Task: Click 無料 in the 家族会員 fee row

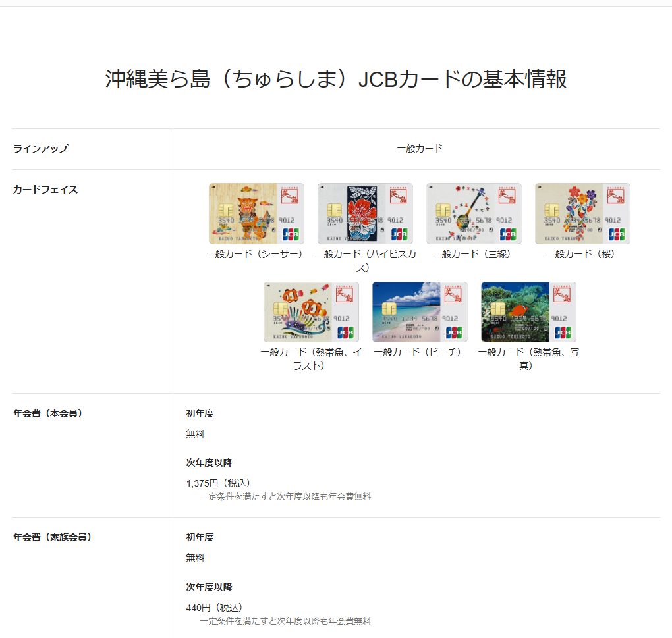Action: point(196,558)
